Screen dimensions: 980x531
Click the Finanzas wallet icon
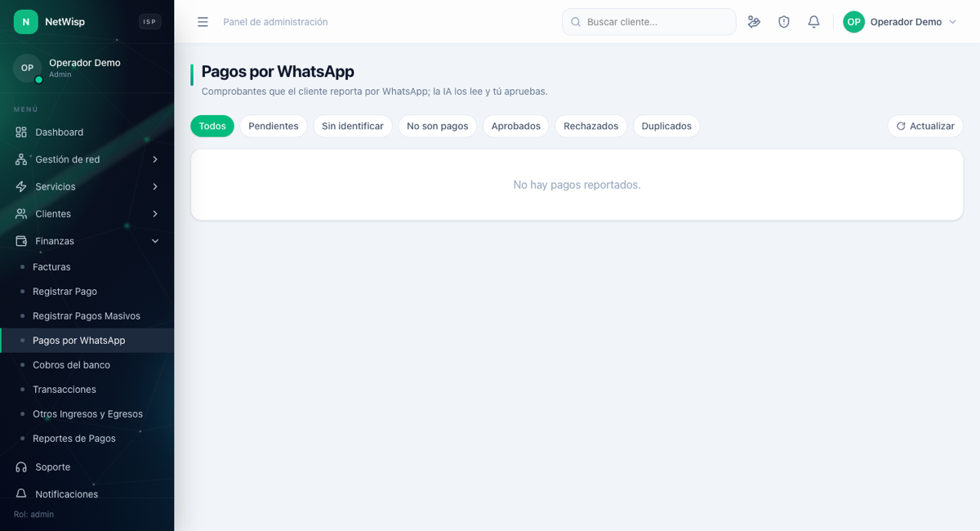(21, 241)
